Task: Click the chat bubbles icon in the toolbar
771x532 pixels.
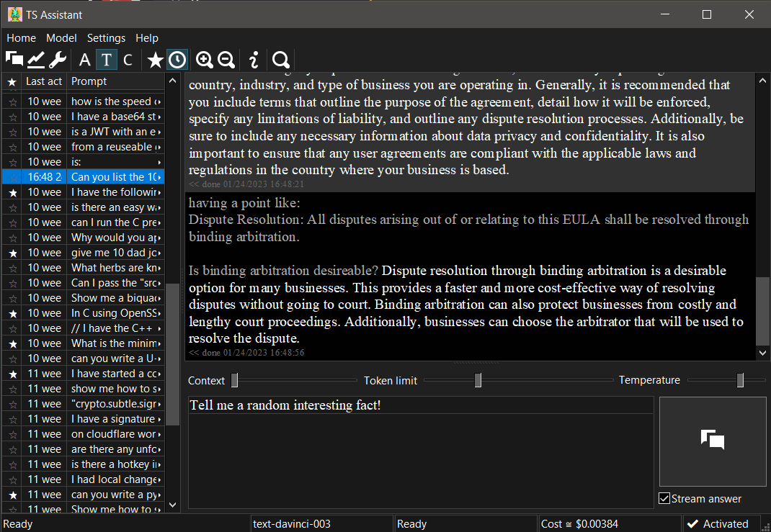Action: 14,60
